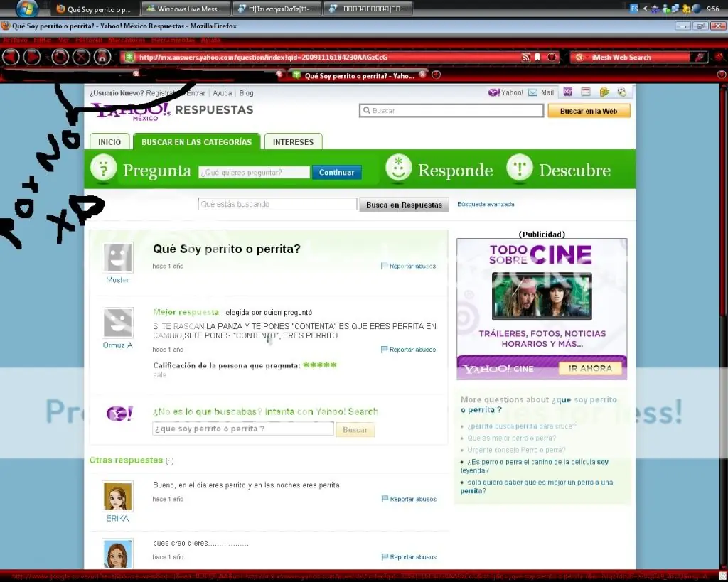Click the green site icon in the address bar
This screenshot has width=728, height=582.
point(129,57)
